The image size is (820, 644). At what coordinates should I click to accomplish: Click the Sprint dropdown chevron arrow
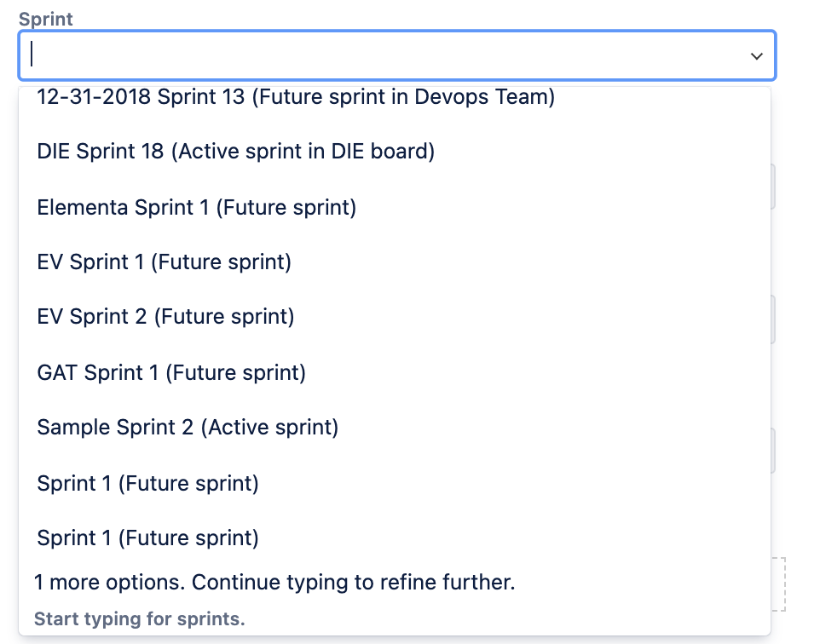[x=756, y=56]
